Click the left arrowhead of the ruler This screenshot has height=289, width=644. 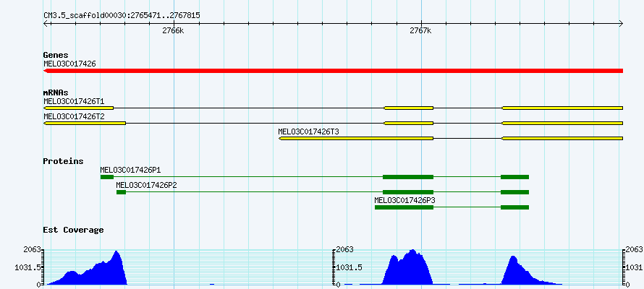[46, 23]
